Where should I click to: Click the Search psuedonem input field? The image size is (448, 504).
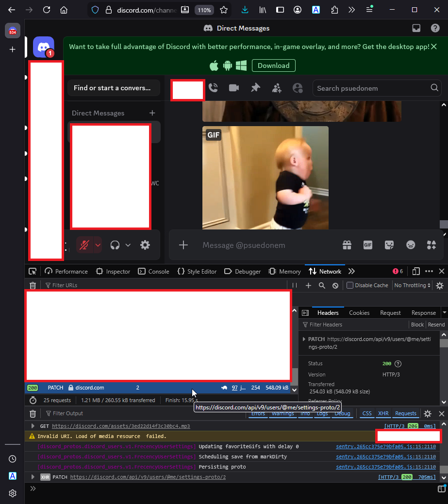pyautogui.click(x=372, y=88)
